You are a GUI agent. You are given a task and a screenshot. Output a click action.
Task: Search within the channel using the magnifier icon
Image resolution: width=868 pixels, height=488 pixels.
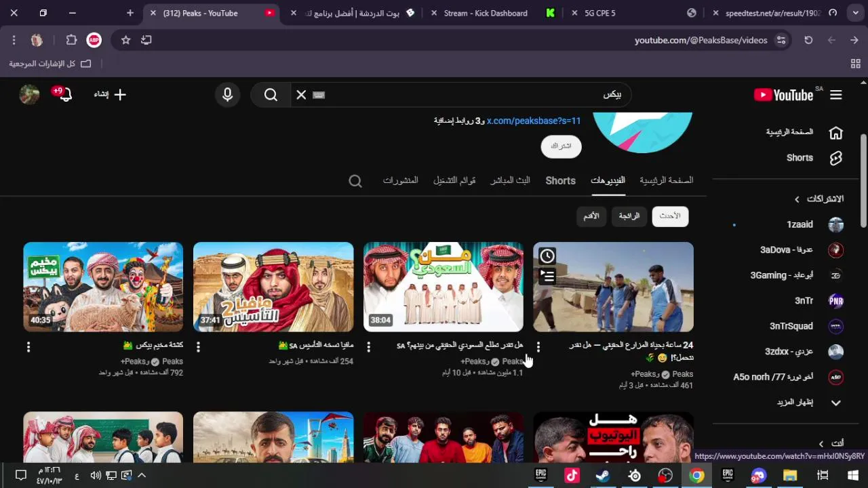pos(355,181)
